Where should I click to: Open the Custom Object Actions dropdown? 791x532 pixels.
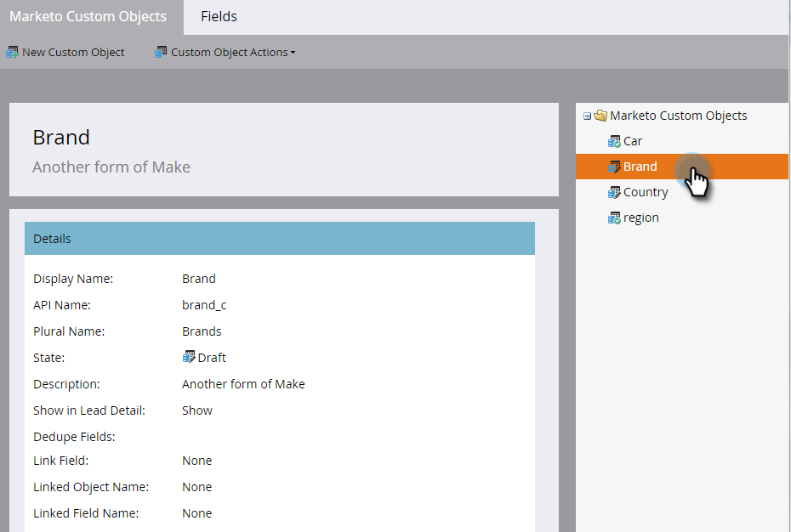(x=225, y=52)
